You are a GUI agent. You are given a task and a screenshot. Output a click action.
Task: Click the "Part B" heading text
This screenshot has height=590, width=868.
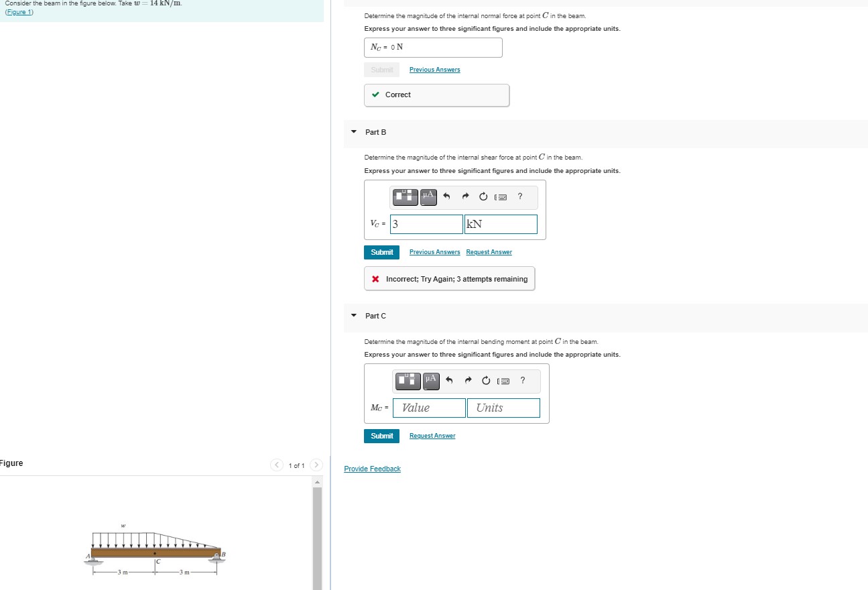[376, 132]
